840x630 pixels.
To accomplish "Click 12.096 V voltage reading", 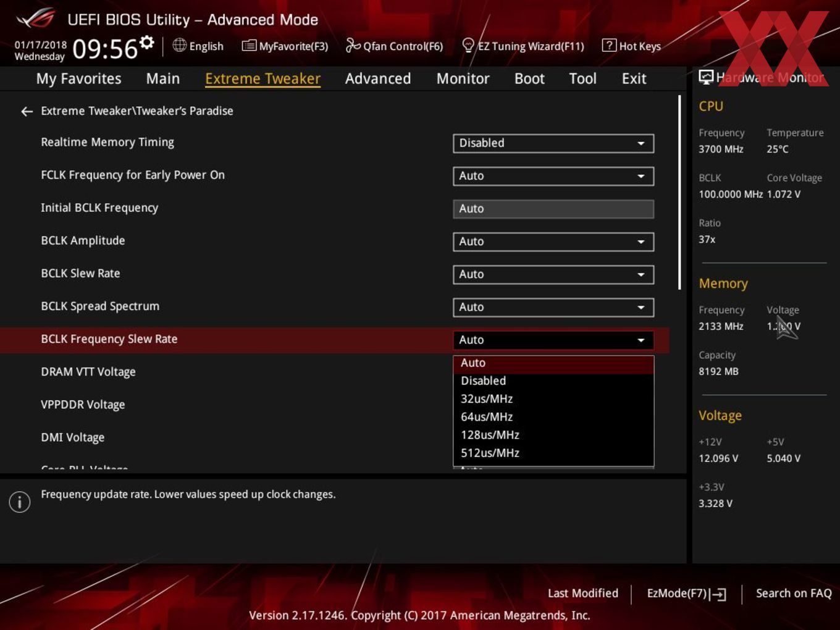I will point(718,458).
